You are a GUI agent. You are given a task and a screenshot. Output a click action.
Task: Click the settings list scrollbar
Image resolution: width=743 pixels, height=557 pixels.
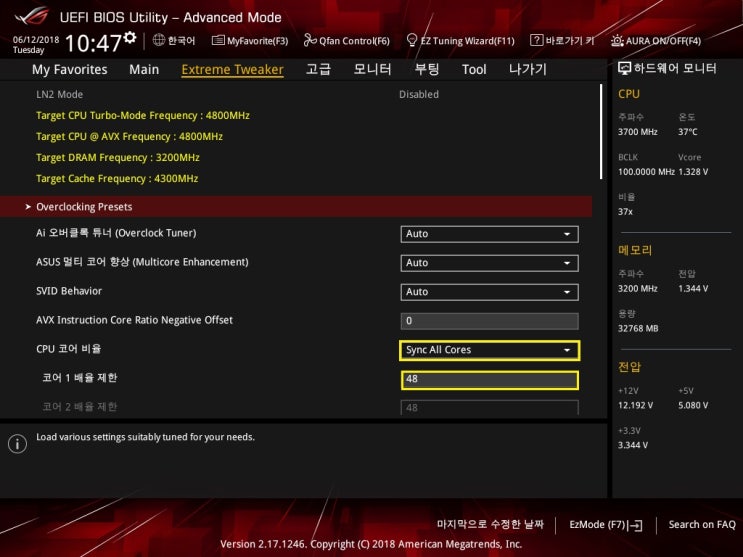click(x=601, y=132)
